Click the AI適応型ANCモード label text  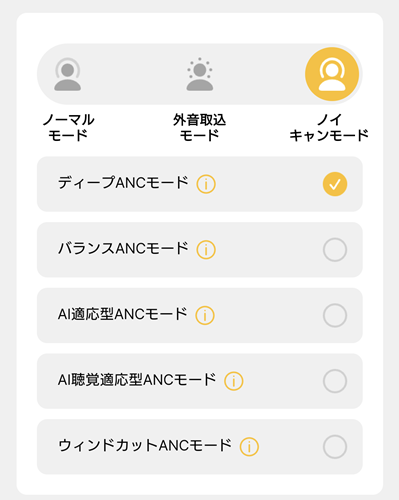coord(123,314)
